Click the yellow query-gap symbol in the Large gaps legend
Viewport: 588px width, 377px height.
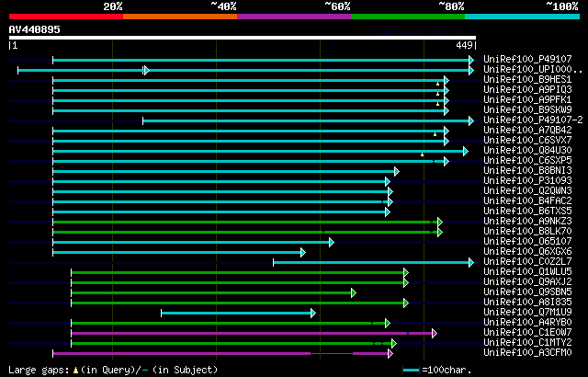pyautogui.click(x=75, y=371)
